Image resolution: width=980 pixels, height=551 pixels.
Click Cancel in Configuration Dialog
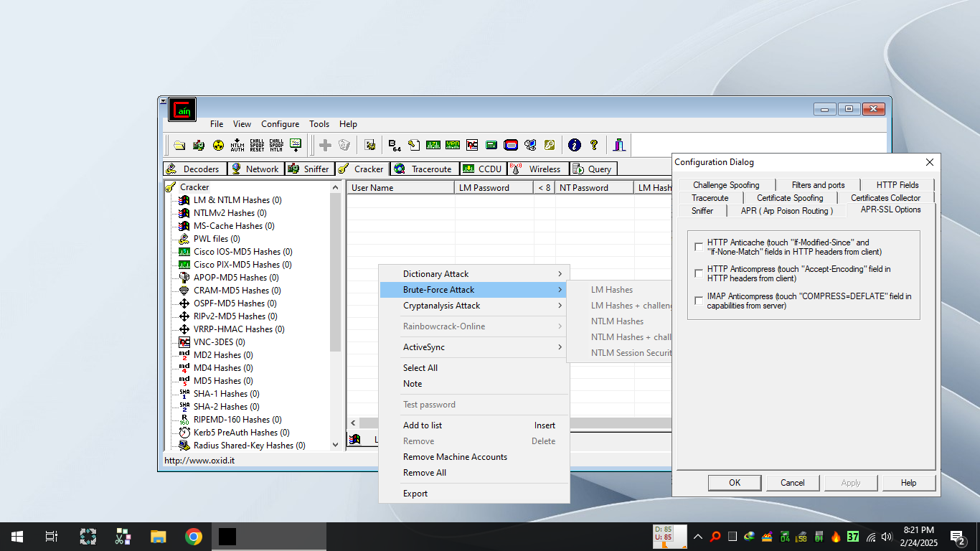pyautogui.click(x=793, y=483)
